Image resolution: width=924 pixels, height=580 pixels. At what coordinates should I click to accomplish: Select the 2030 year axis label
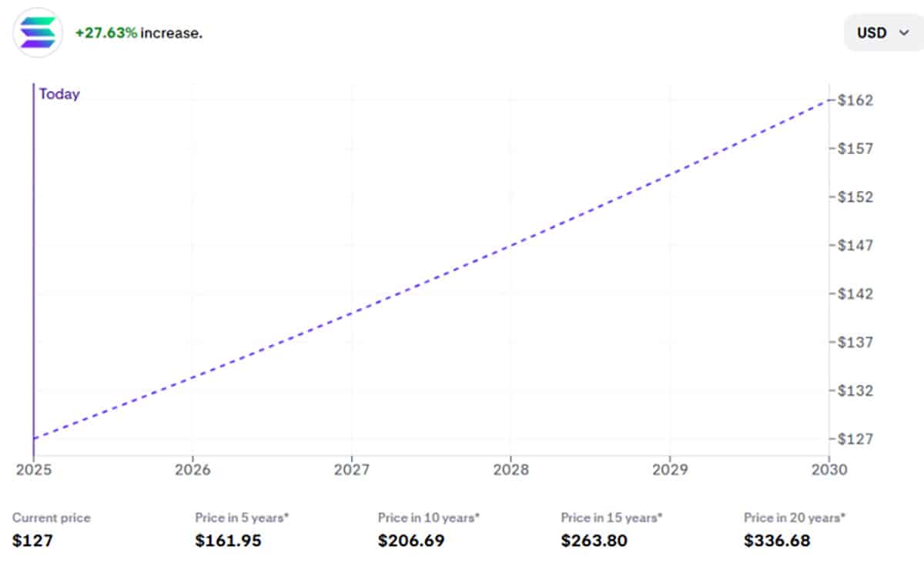[x=829, y=469]
